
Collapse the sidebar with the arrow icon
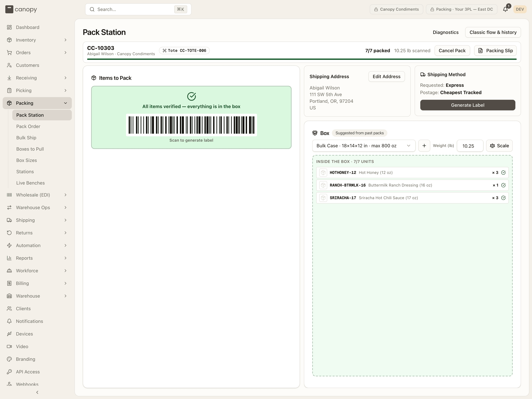point(37,392)
